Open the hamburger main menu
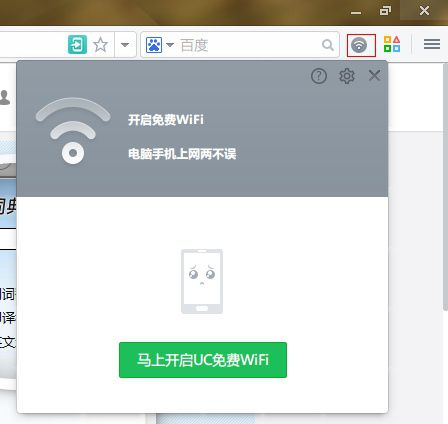The image size is (448, 424). (432, 44)
